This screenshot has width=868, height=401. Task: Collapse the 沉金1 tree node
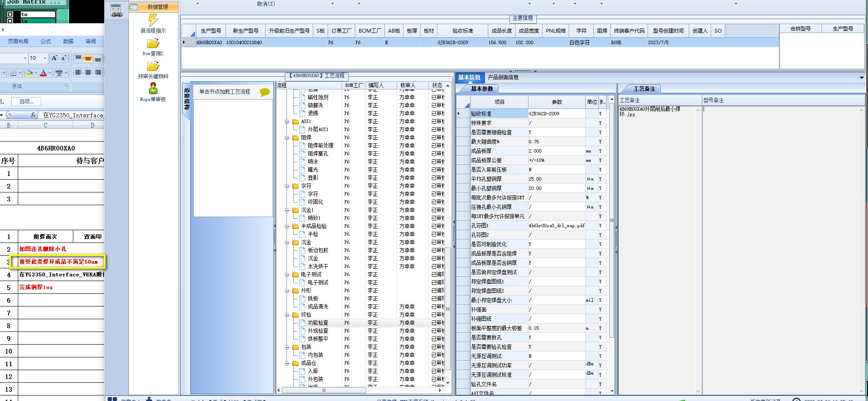click(287, 210)
